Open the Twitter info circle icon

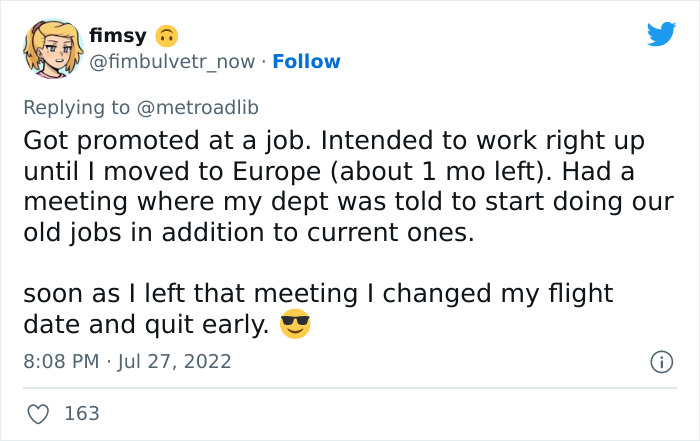660,362
